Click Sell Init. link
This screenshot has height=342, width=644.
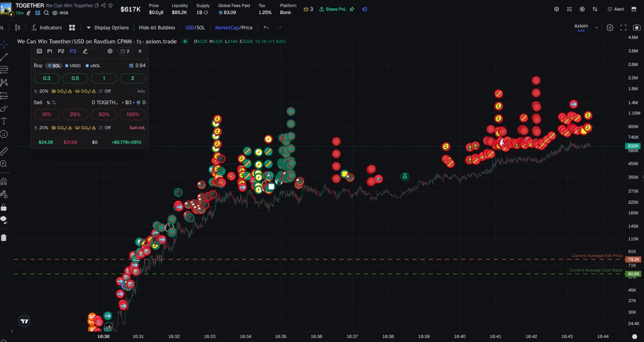(x=137, y=128)
